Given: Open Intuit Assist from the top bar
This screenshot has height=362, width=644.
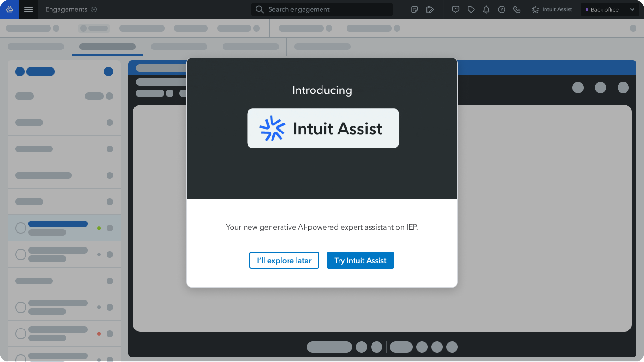Looking at the screenshot, I should coord(552,9).
